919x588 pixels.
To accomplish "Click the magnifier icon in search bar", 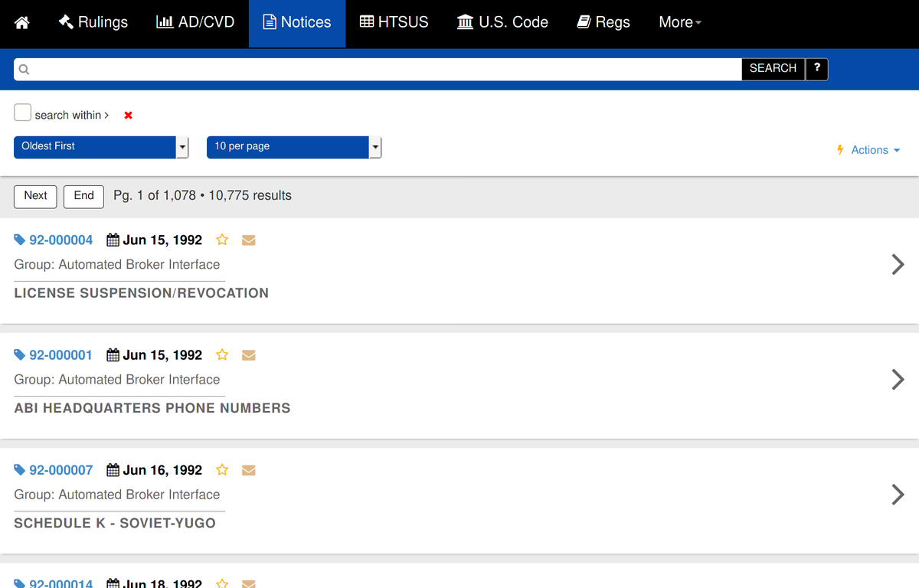I will point(24,70).
